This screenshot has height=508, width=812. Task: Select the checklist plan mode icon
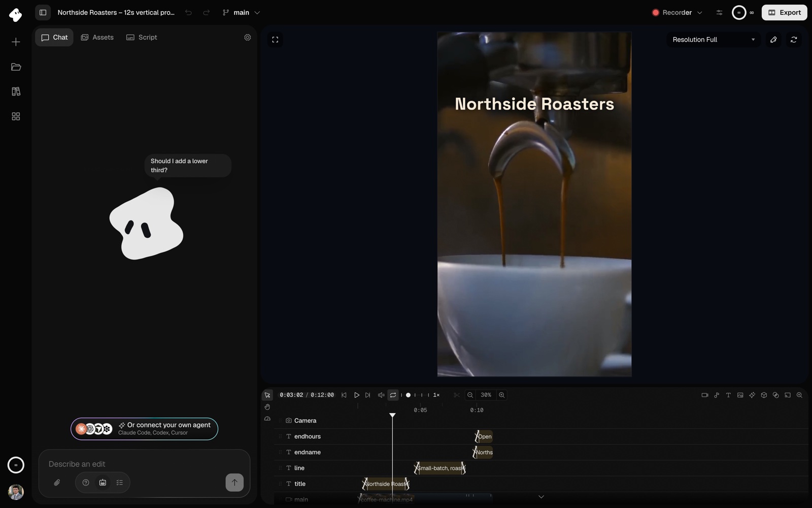[x=120, y=483]
